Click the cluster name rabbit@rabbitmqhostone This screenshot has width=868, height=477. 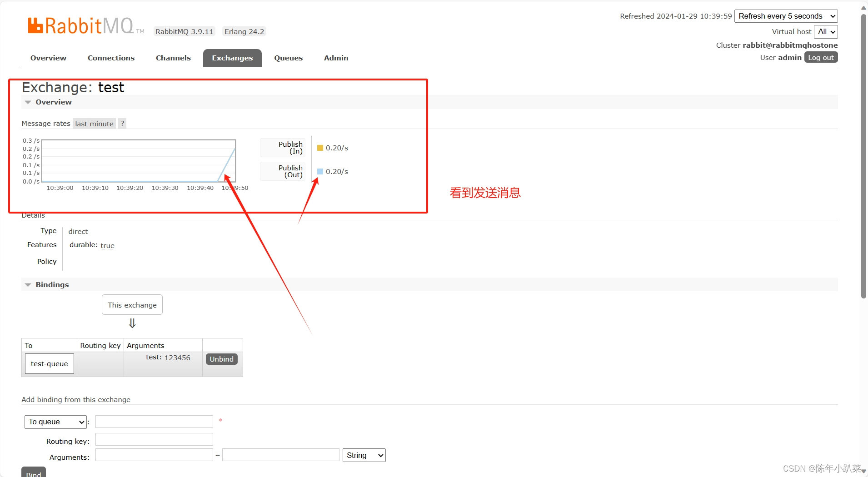(790, 45)
